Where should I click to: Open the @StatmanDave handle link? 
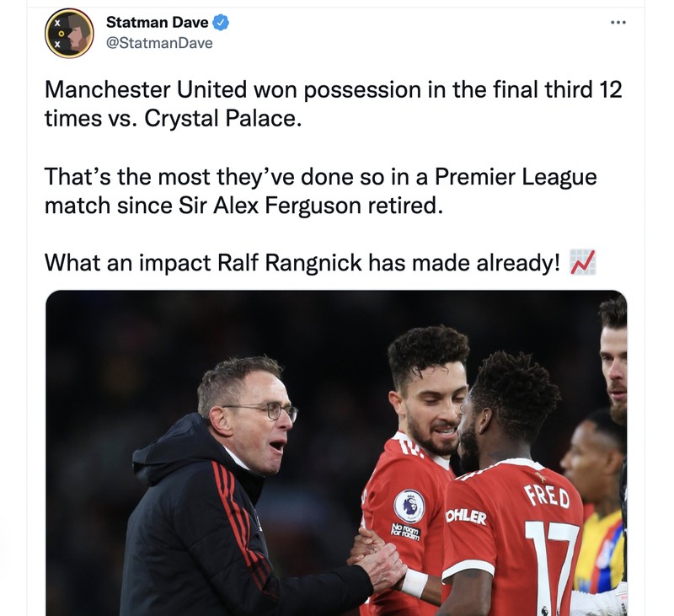coord(159,43)
